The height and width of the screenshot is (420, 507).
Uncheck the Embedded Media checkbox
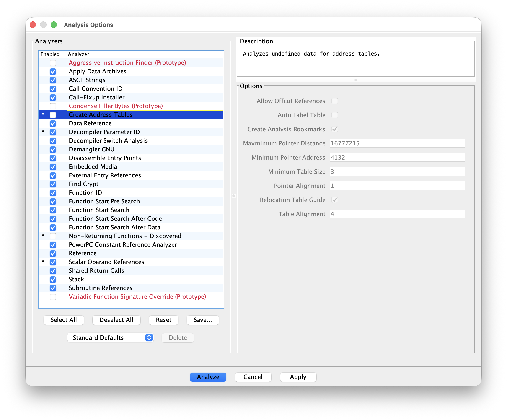pyautogui.click(x=53, y=167)
